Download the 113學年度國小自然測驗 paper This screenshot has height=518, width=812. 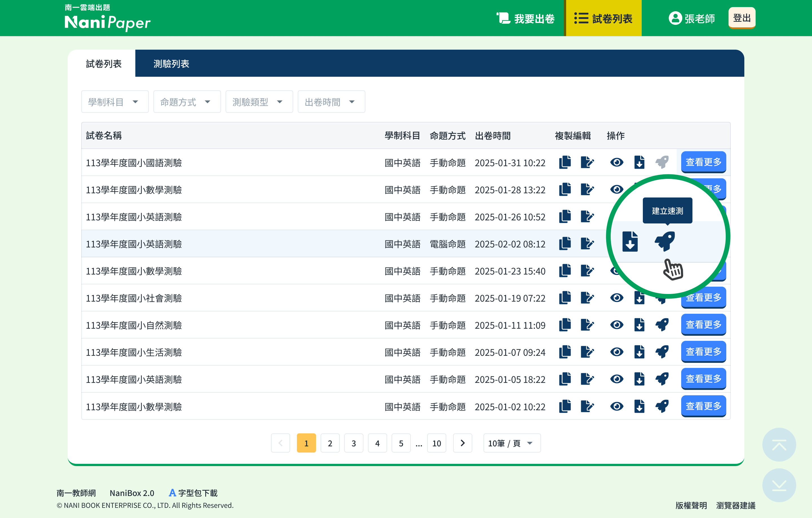(x=639, y=325)
